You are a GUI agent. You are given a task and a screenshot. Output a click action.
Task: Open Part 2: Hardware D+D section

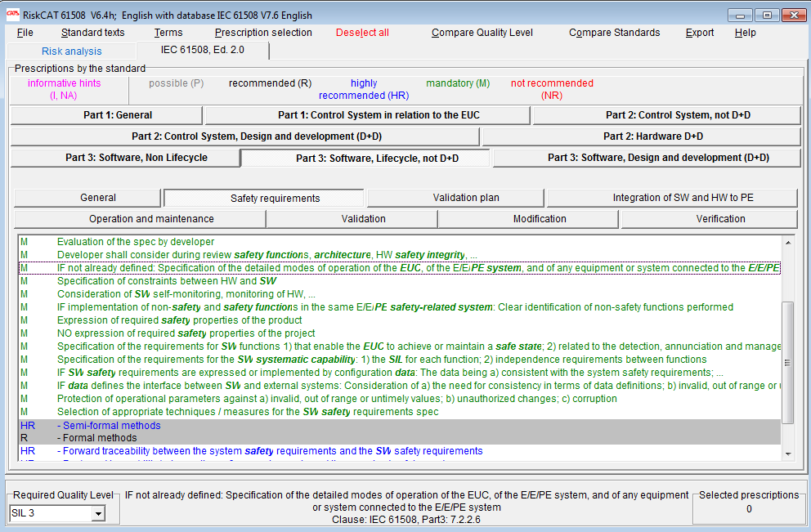click(x=641, y=136)
